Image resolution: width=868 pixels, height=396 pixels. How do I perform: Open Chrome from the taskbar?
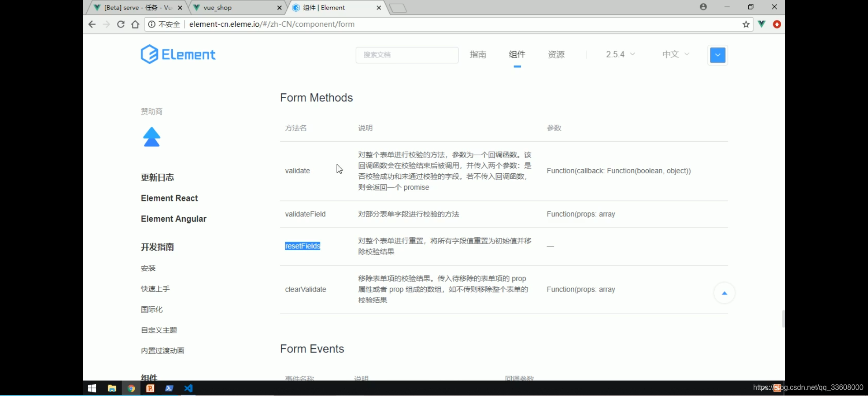[x=131, y=388]
